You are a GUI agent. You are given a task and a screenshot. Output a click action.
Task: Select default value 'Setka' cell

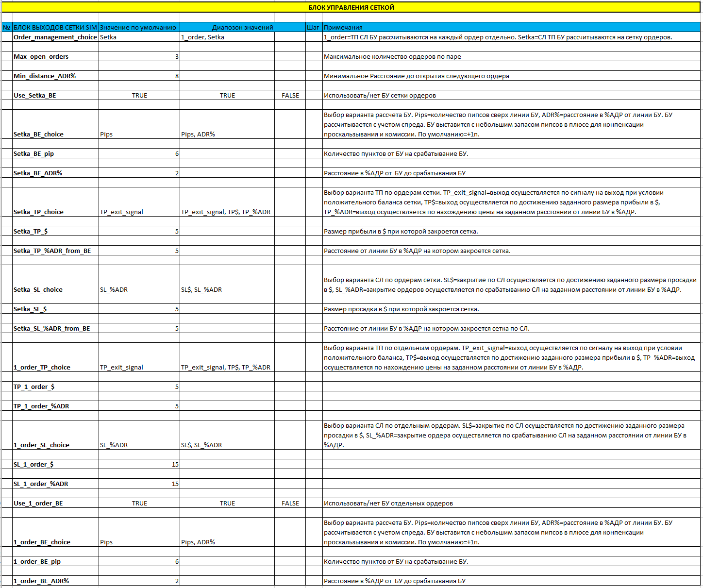pos(139,37)
